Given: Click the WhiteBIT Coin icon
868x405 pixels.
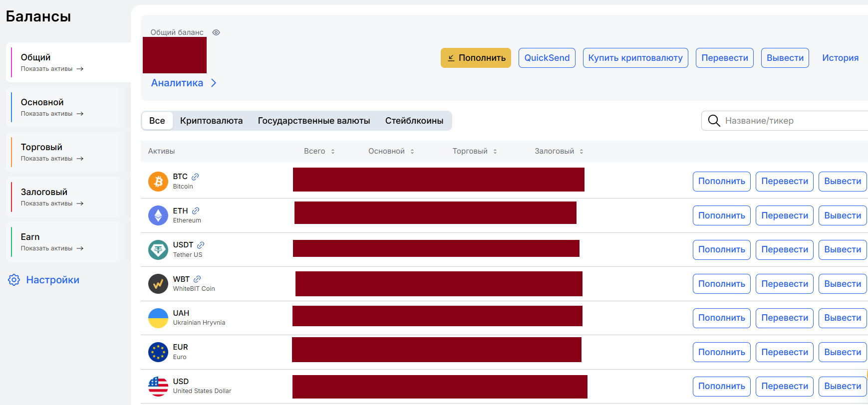Looking at the screenshot, I should [158, 284].
